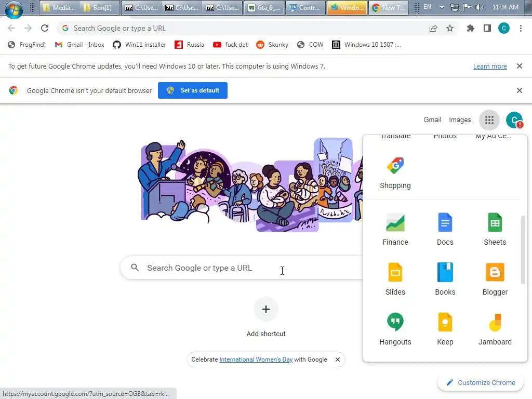
Task: Open International Women's Day link
Action: coord(256,360)
